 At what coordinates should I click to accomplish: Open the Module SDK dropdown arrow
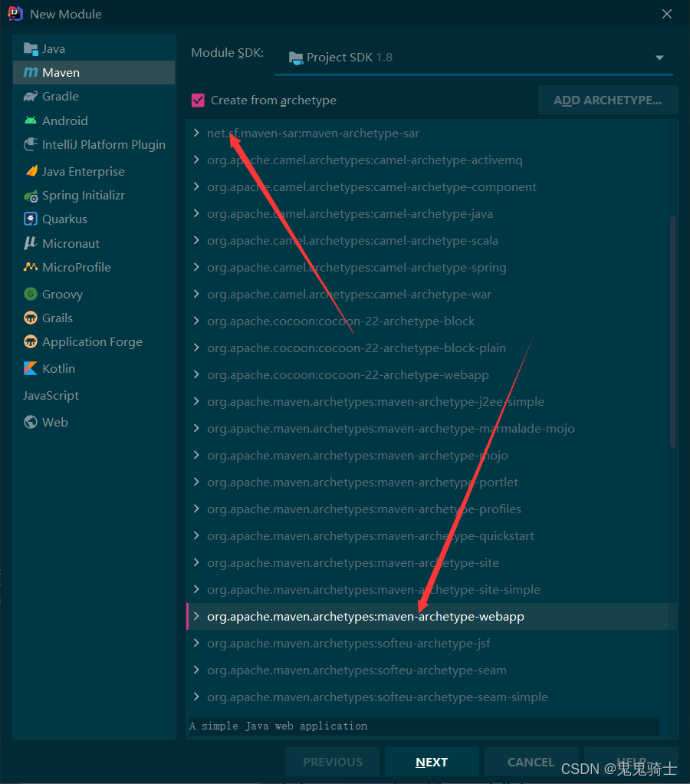pyautogui.click(x=659, y=58)
